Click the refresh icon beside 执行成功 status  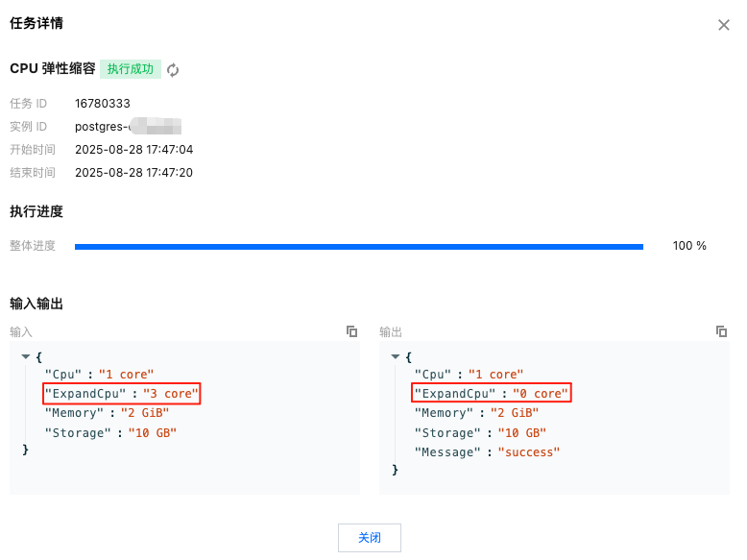pyautogui.click(x=173, y=70)
